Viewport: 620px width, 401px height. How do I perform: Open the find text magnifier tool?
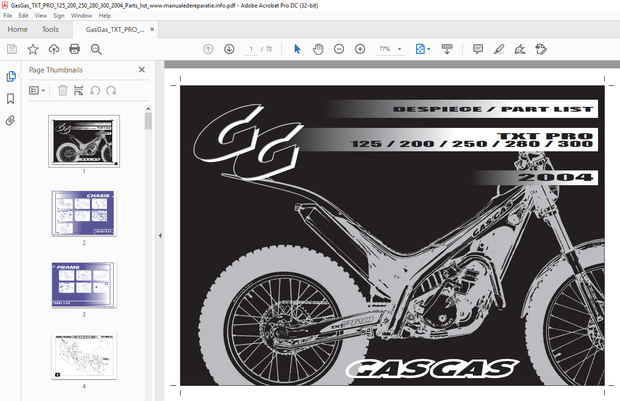[x=96, y=49]
